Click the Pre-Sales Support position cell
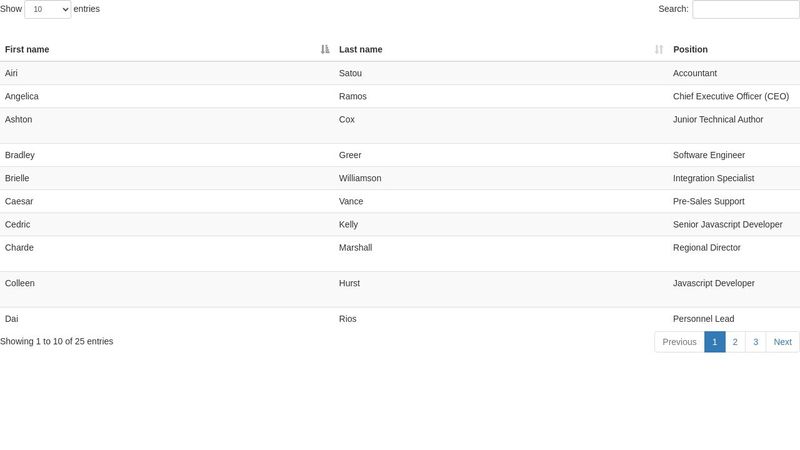Image resolution: width=800 pixels, height=450 pixels. coord(709,202)
